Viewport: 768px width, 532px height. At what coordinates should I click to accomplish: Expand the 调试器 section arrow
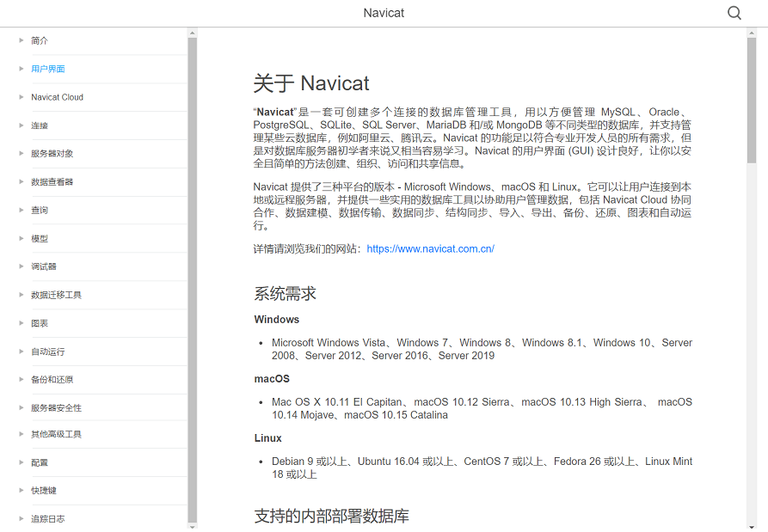point(21,266)
